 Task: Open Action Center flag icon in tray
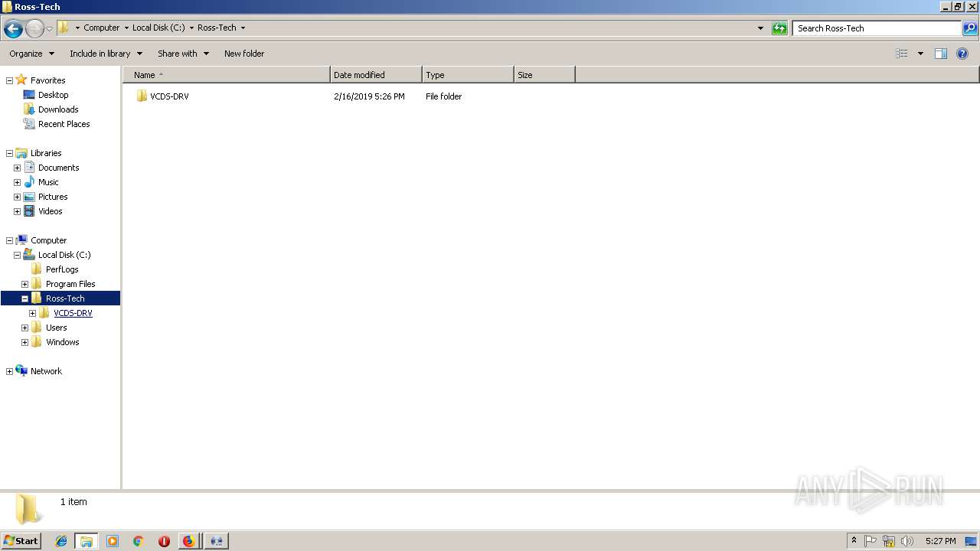871,541
